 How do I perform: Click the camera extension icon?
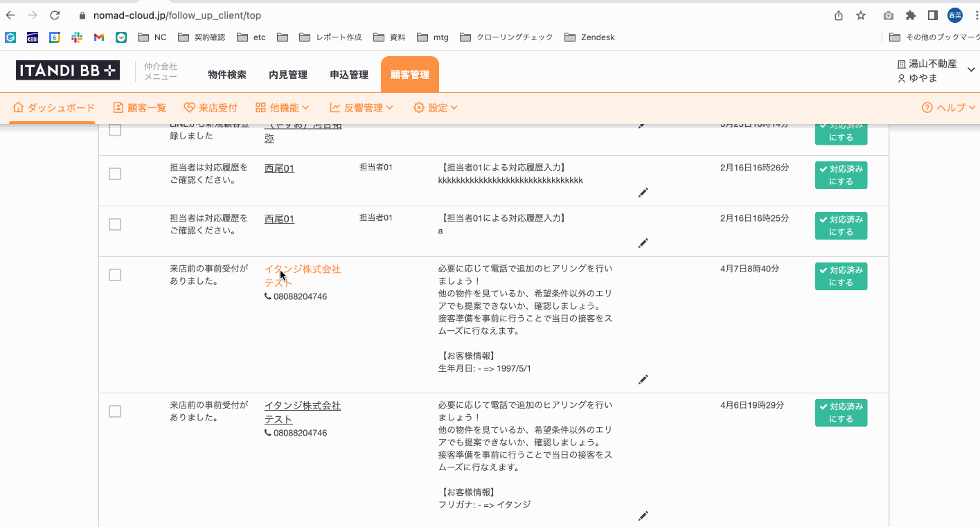click(889, 15)
